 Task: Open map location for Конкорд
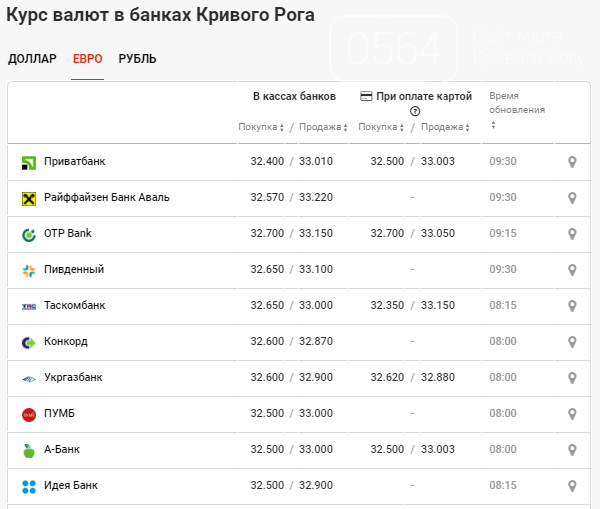pos(572,342)
